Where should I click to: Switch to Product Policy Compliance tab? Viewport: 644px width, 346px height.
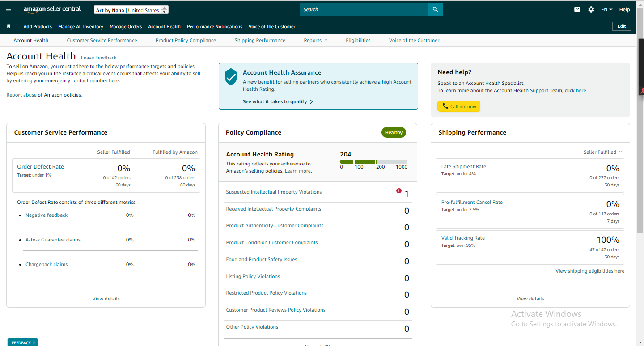(186, 40)
